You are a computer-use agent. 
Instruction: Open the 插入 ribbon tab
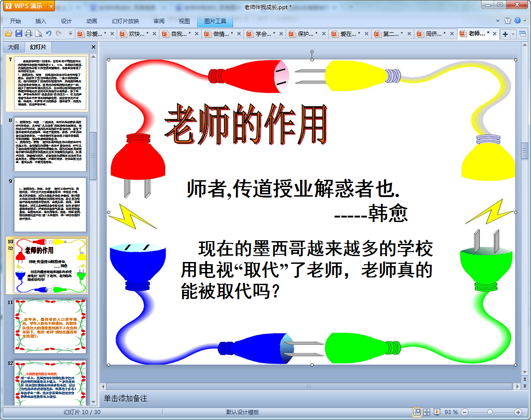pyautogui.click(x=40, y=21)
